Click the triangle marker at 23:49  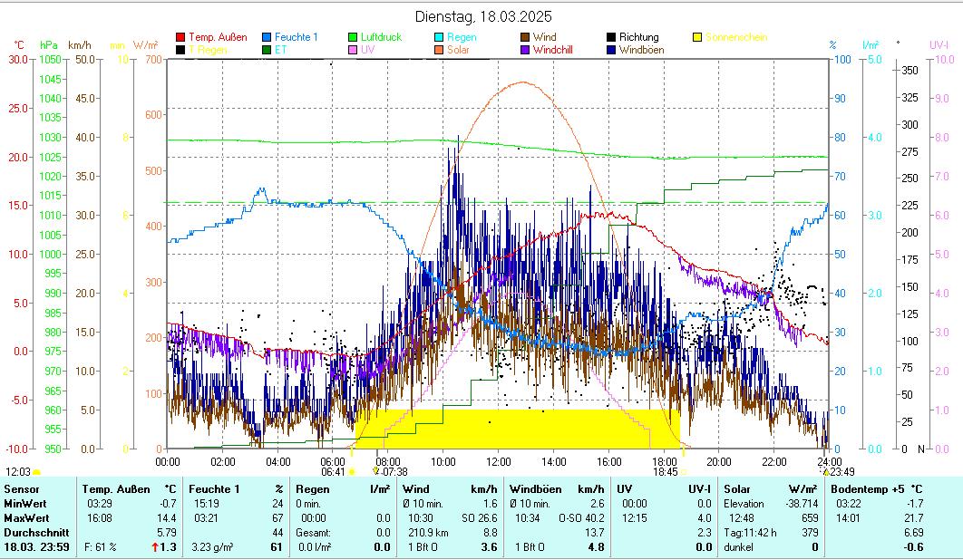(824, 471)
